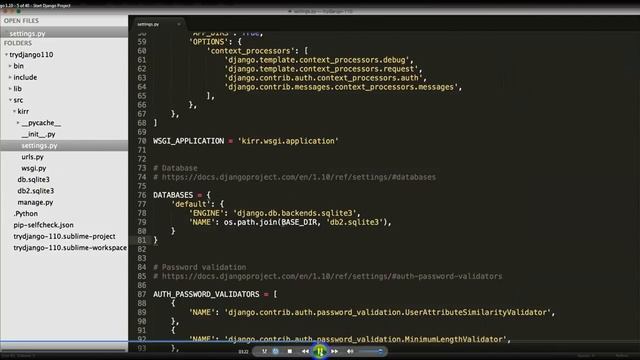Click the U-shaped icon in the player bar

pyautogui.click(x=264, y=351)
